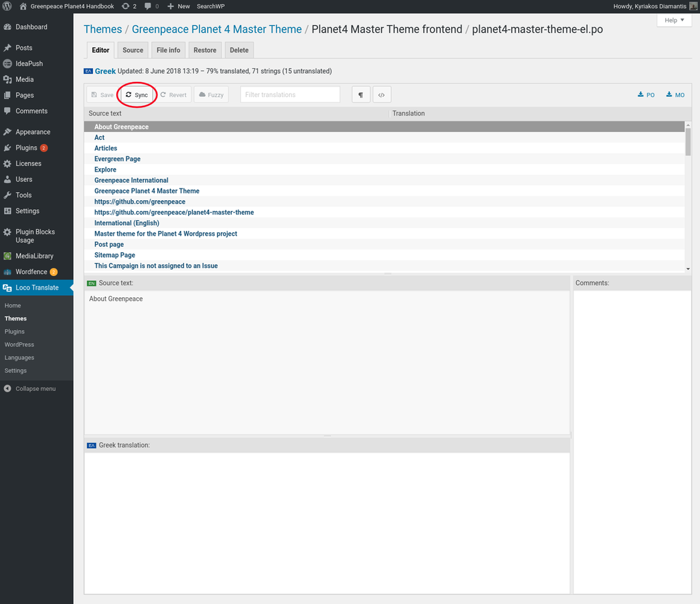Select the 'Explore' source string
The width and height of the screenshot is (700, 604).
[x=384, y=169]
